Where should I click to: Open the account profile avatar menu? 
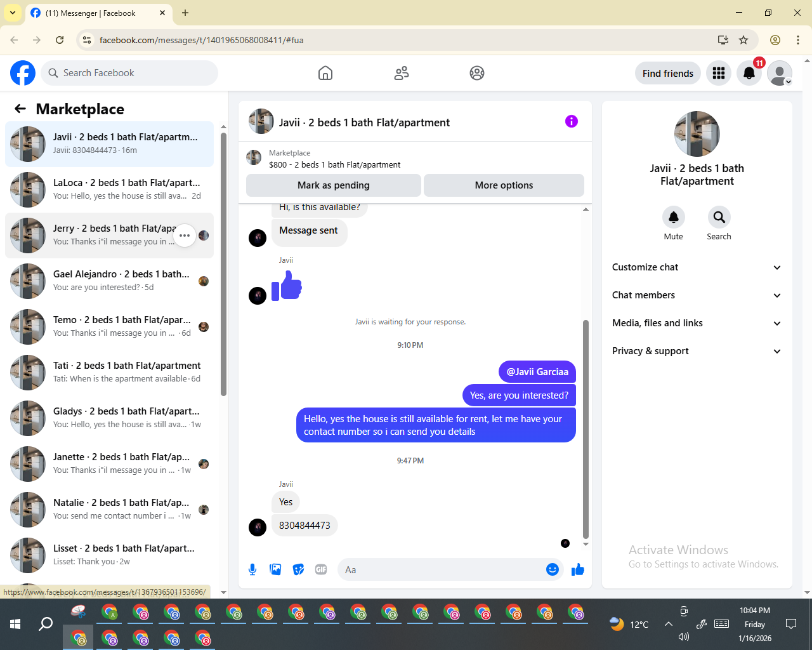[x=780, y=73]
